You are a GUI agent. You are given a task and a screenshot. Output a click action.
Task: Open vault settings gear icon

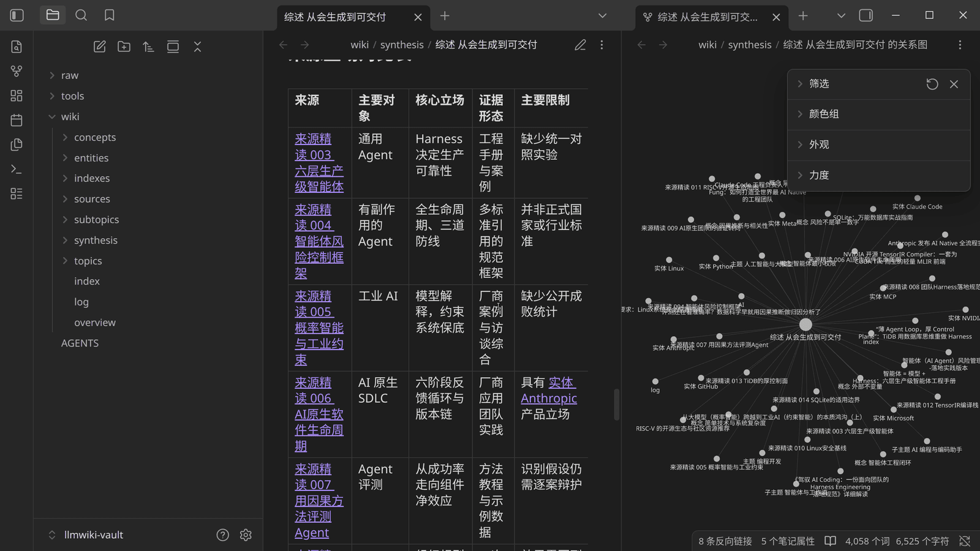tap(246, 535)
